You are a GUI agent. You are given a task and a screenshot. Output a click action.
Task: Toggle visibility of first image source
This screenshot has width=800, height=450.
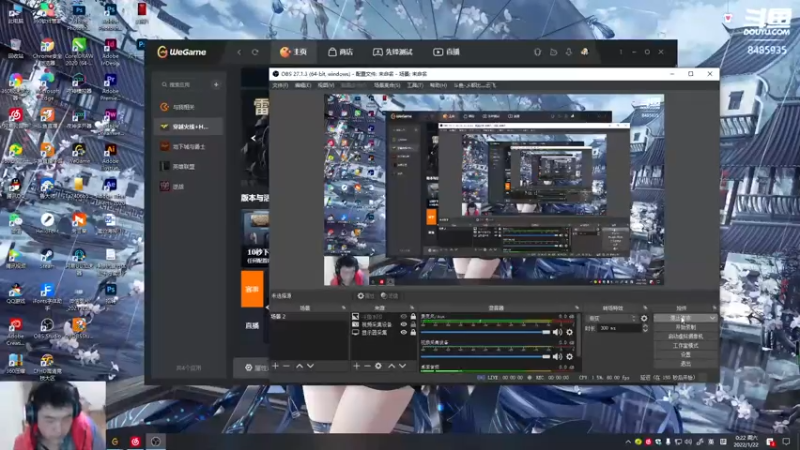click(x=404, y=317)
